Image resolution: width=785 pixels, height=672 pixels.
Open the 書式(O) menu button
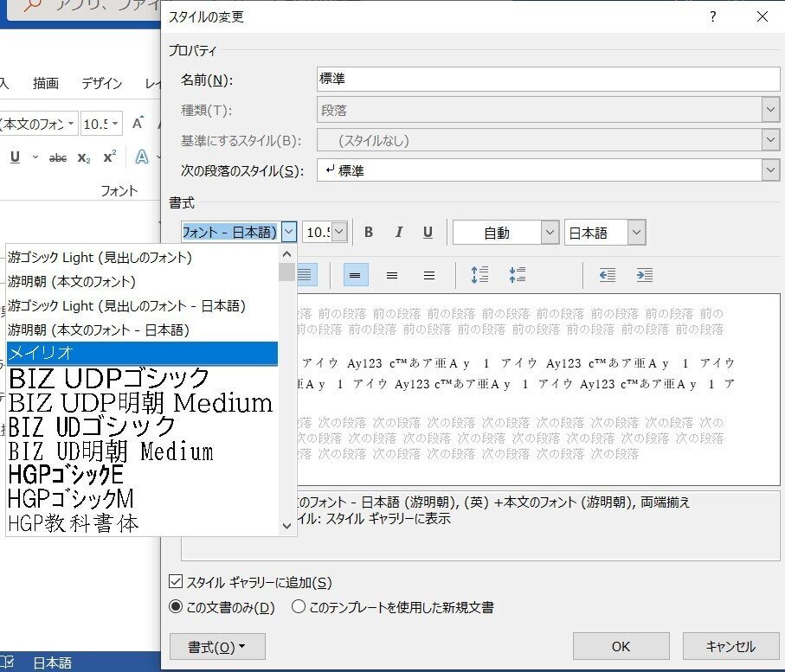point(217,646)
